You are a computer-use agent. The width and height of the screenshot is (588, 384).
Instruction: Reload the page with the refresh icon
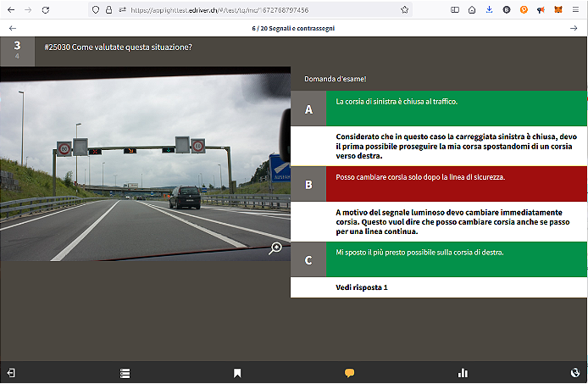(x=46, y=10)
